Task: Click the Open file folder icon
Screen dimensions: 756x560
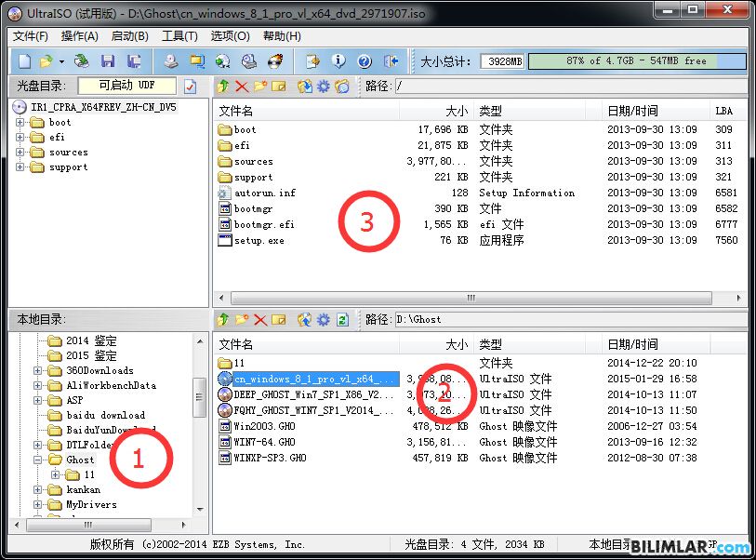Action: [x=46, y=61]
